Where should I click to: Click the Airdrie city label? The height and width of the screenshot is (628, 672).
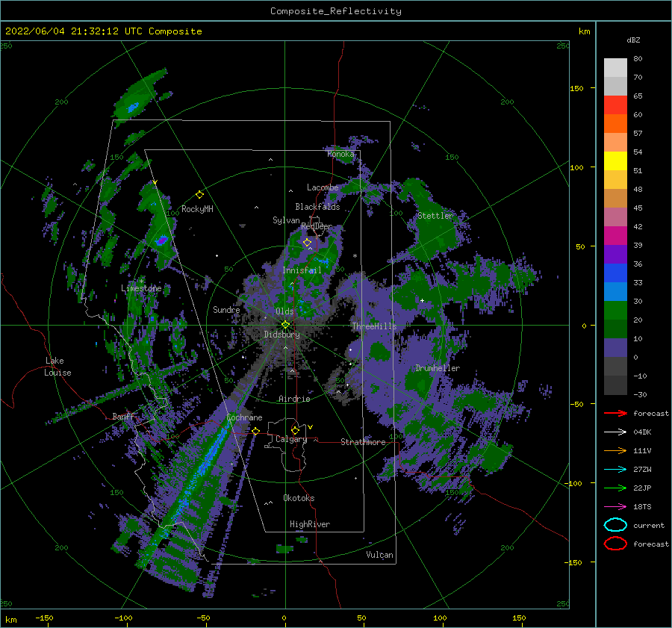[x=294, y=399]
